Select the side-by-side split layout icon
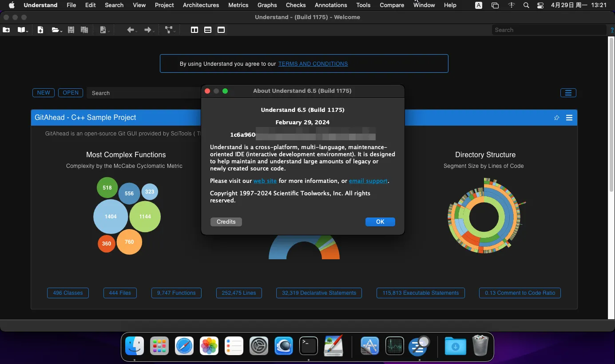615x364 pixels. 194,30
